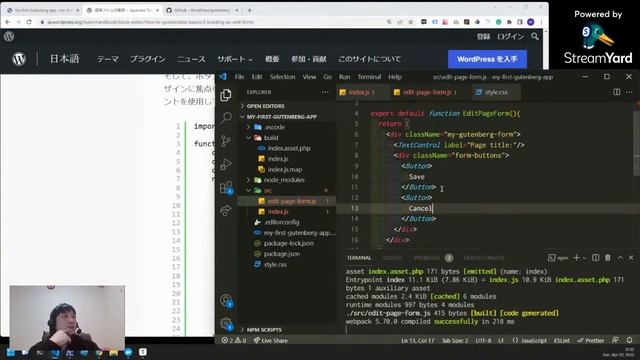
Task: Reload the Chrome page
Action: pos(29,22)
